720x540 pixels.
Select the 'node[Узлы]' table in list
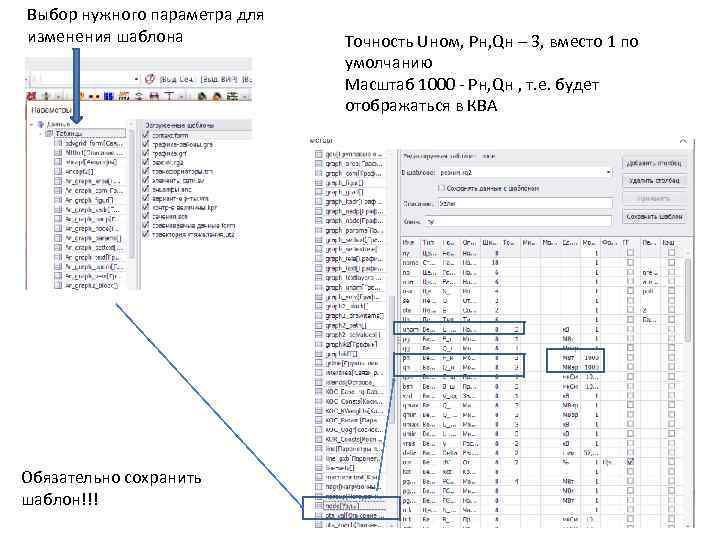pyautogui.click(x=341, y=506)
